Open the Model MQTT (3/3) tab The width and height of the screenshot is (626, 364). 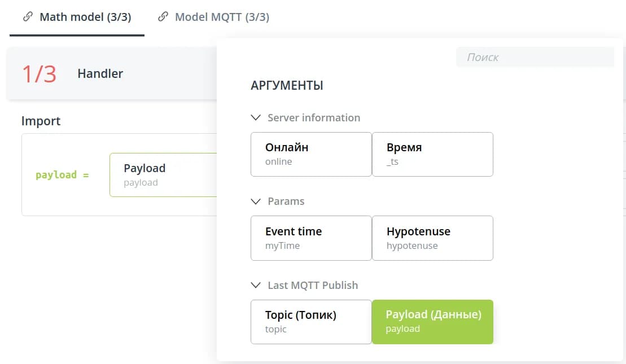click(x=221, y=17)
